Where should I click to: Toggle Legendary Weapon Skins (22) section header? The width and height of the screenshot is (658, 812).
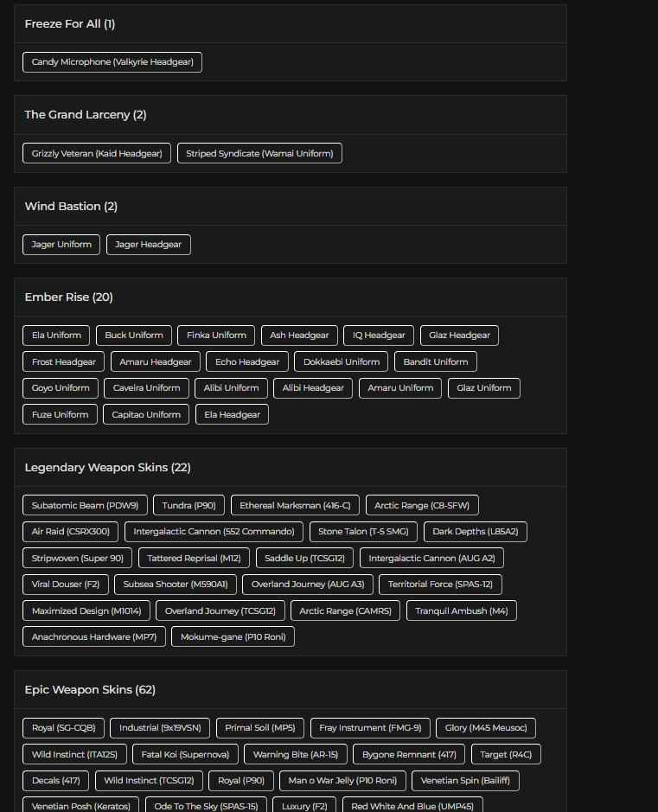coord(107,468)
